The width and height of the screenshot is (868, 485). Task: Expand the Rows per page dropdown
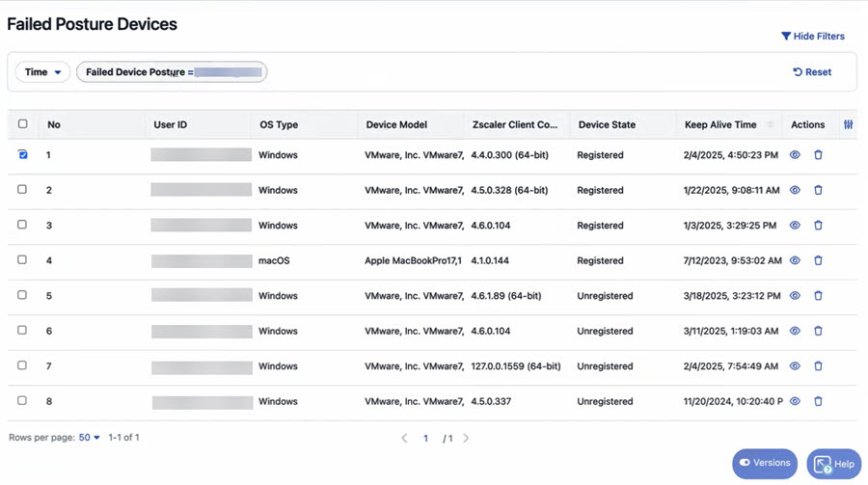[x=90, y=438]
